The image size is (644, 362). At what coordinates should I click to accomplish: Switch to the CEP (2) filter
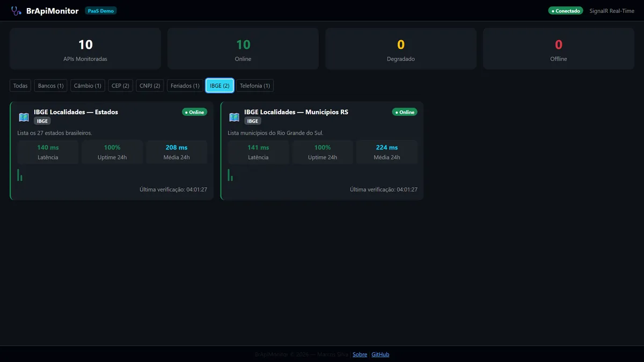pyautogui.click(x=120, y=86)
